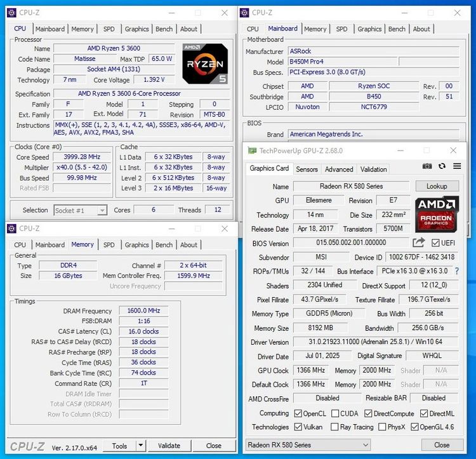Toggle the CUDA checkbox
The width and height of the screenshot is (476, 459).
pos(335,413)
